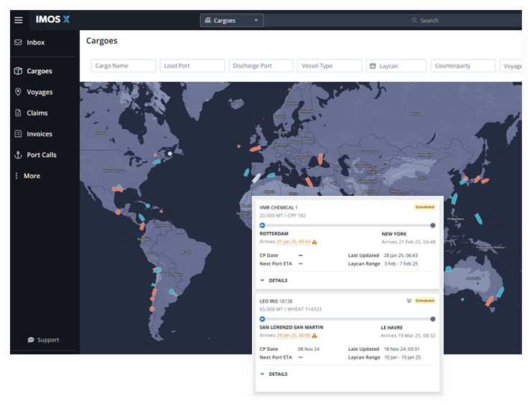
Task: Click the Search box in the top bar
Action: point(467,20)
